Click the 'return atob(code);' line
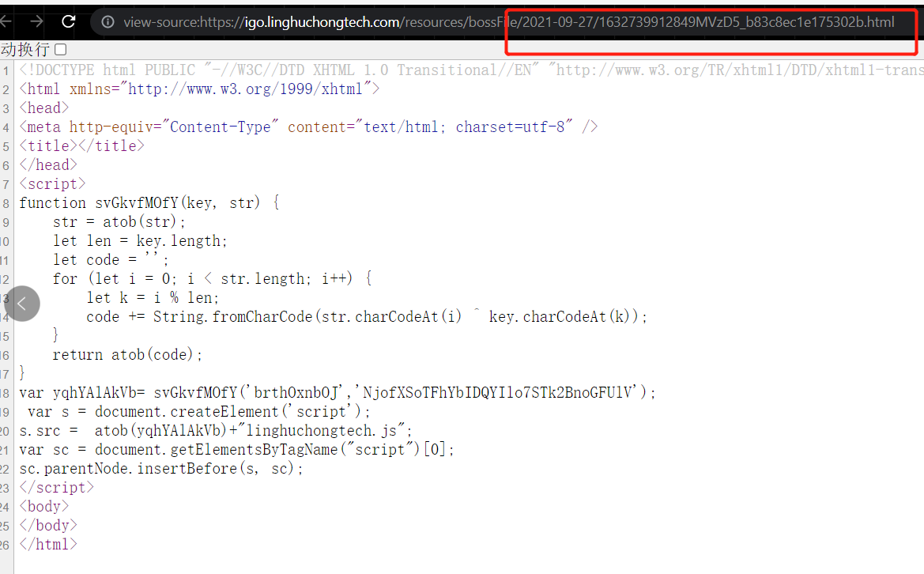Screen dimensions: 924x574 click(x=127, y=355)
